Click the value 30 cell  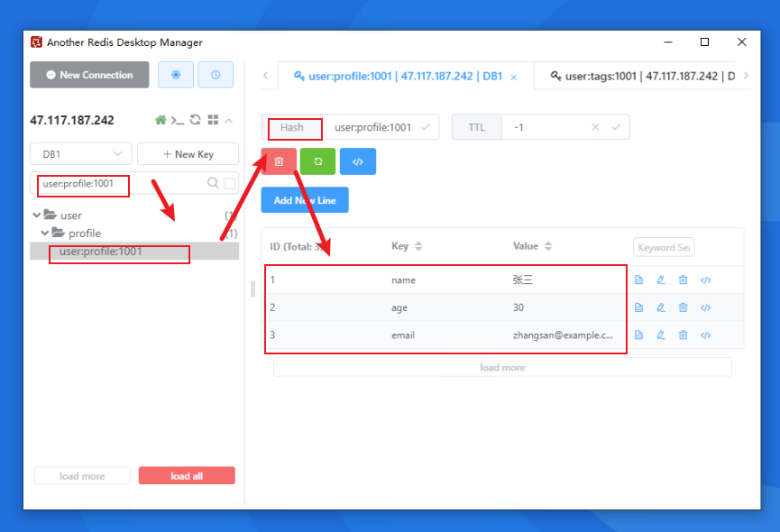coord(518,307)
